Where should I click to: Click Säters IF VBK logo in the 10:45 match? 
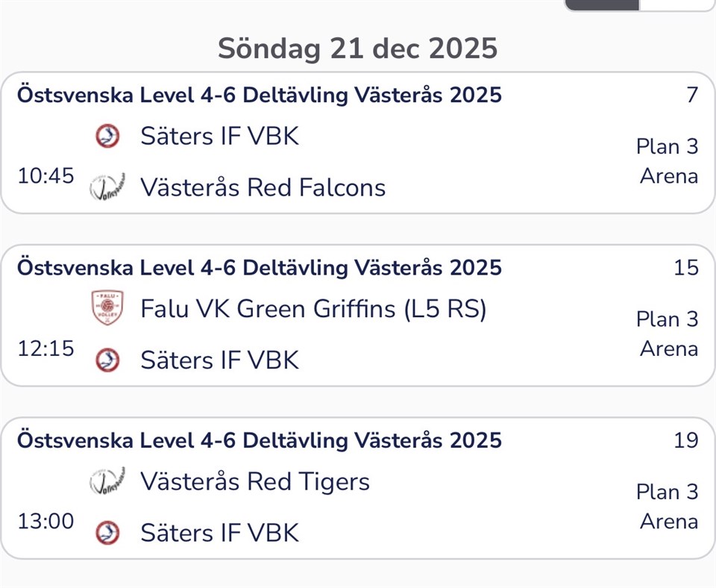108,137
